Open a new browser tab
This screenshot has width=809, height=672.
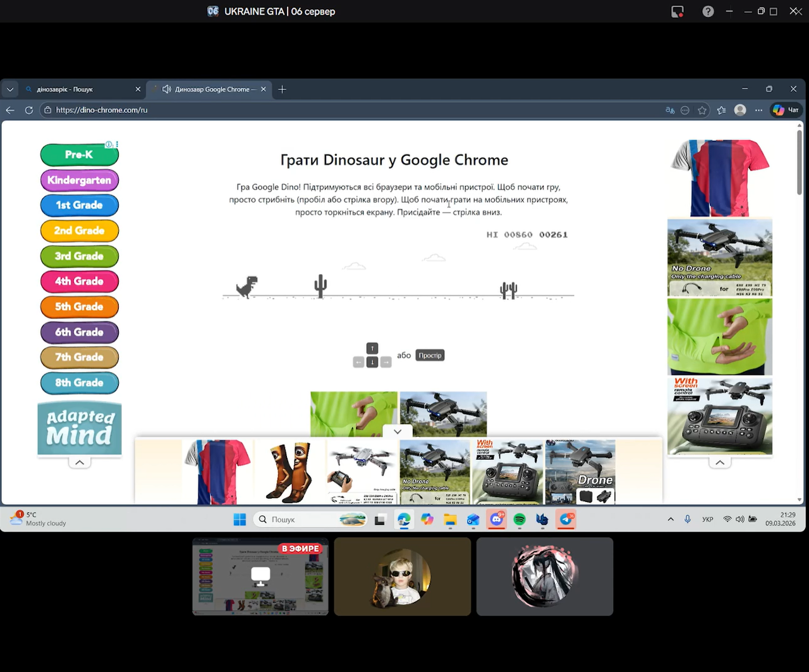point(283,89)
